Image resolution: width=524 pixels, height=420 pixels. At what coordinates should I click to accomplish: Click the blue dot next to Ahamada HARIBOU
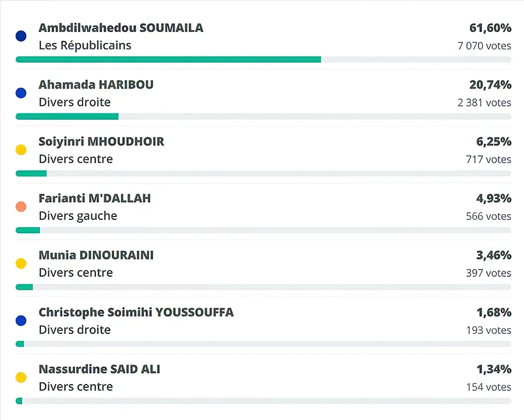21,93
